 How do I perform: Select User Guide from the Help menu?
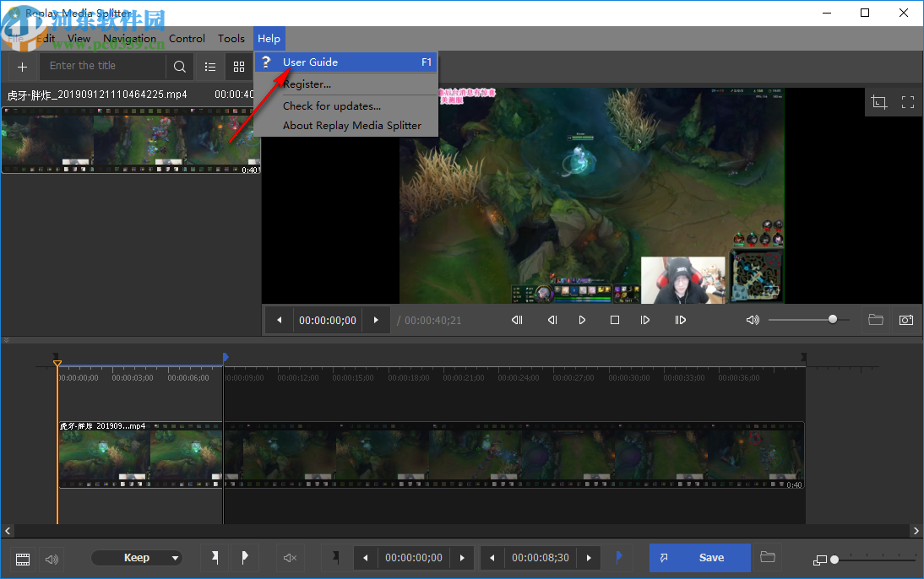pos(310,62)
